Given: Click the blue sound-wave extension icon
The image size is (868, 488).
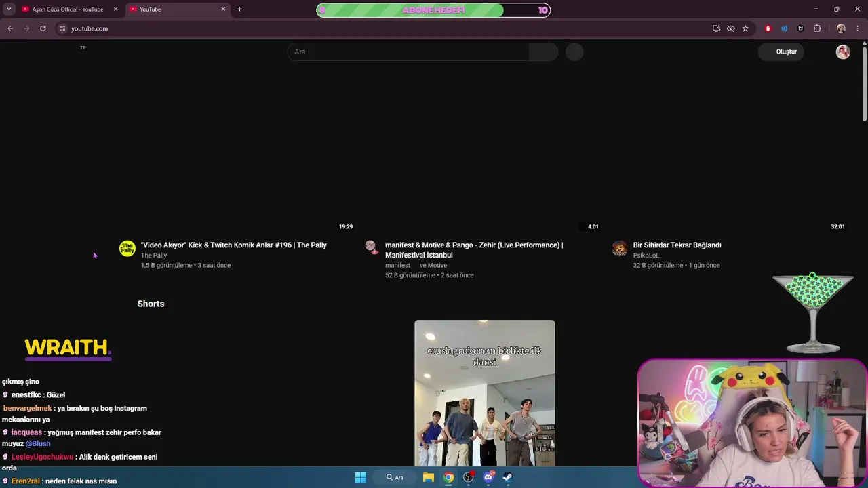Looking at the screenshot, I should 784,28.
